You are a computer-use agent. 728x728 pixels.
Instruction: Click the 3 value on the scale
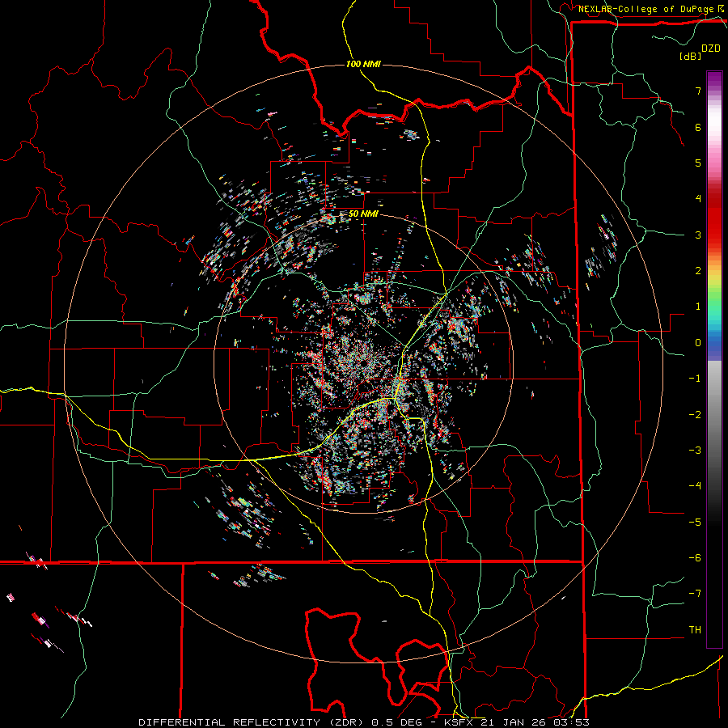(698, 235)
